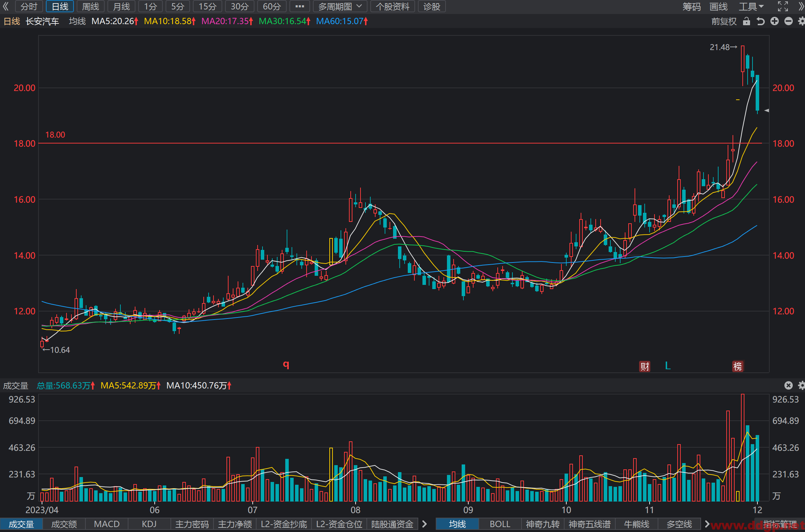Open 筹码 chip distribution

click(x=692, y=7)
